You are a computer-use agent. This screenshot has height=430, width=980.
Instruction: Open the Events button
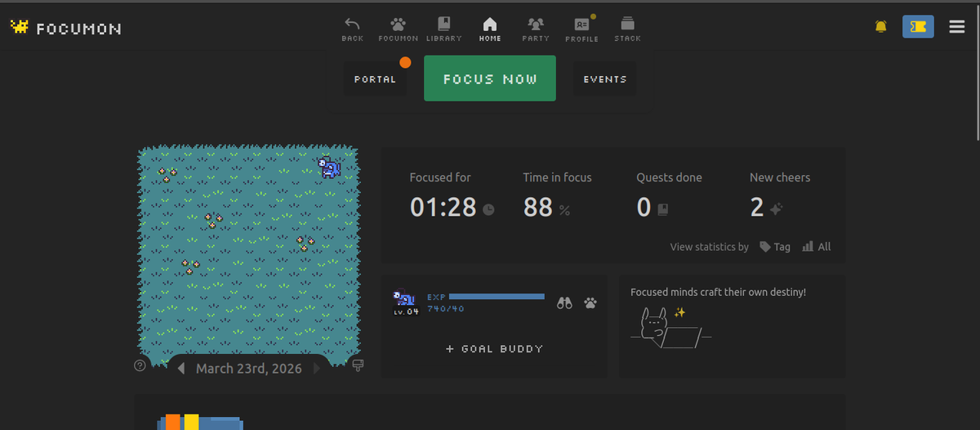click(x=604, y=79)
